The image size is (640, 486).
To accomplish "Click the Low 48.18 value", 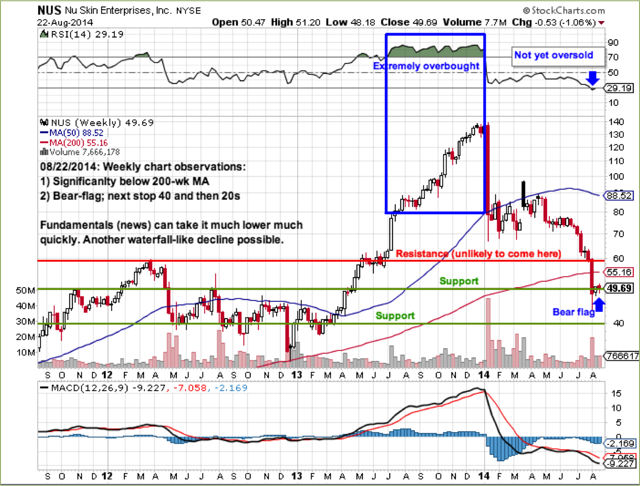I will click(350, 22).
